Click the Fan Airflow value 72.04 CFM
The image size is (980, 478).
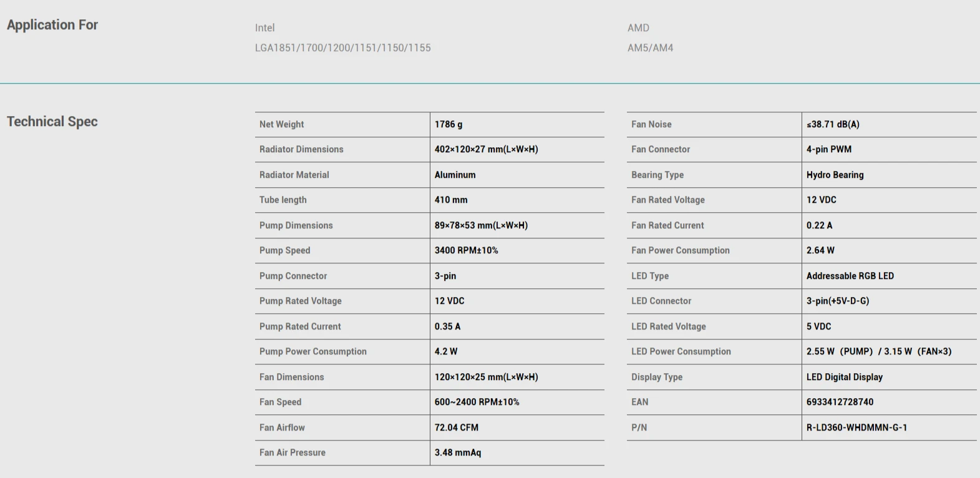(457, 427)
